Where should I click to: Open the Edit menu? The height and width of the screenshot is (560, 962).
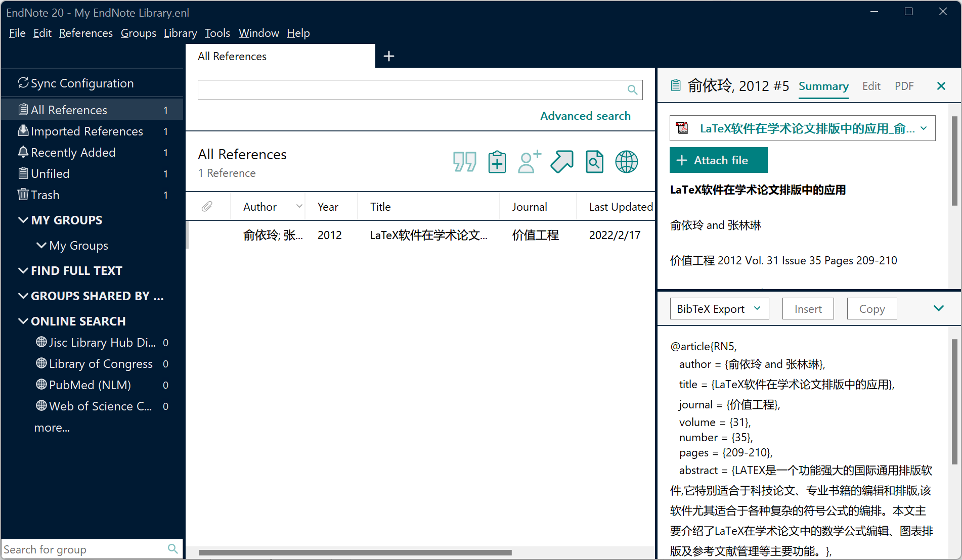(x=42, y=33)
